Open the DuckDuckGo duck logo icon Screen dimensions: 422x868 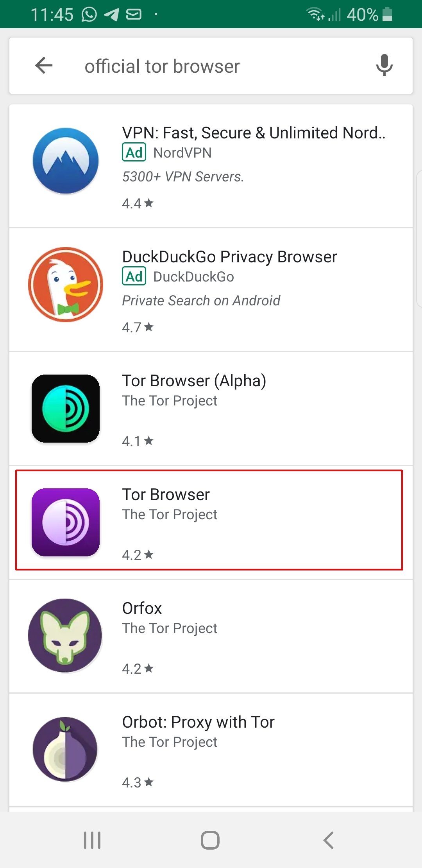pyautogui.click(x=66, y=285)
